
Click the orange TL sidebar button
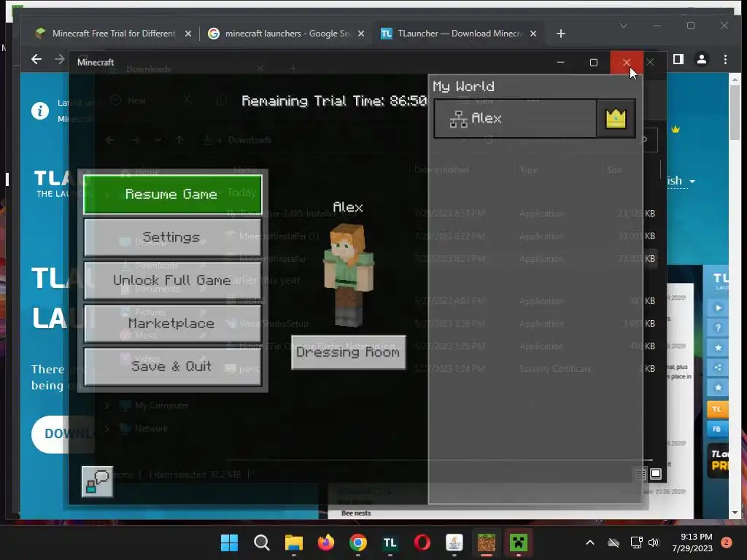pyautogui.click(x=716, y=409)
